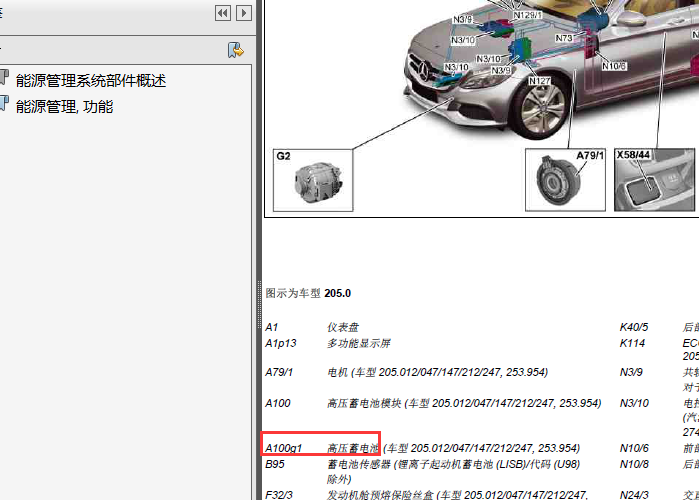Viewport: 699px width, 500px height.
Task: Click the N129/1 label on the diagram
Action: click(x=528, y=15)
